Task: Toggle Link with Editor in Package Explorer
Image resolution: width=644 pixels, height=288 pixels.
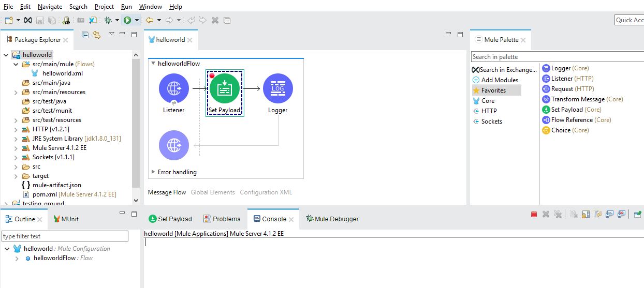Action: coord(96,35)
